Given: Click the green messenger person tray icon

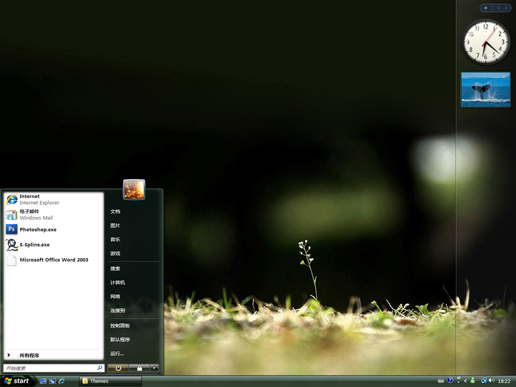Looking at the screenshot, I should [x=473, y=380].
